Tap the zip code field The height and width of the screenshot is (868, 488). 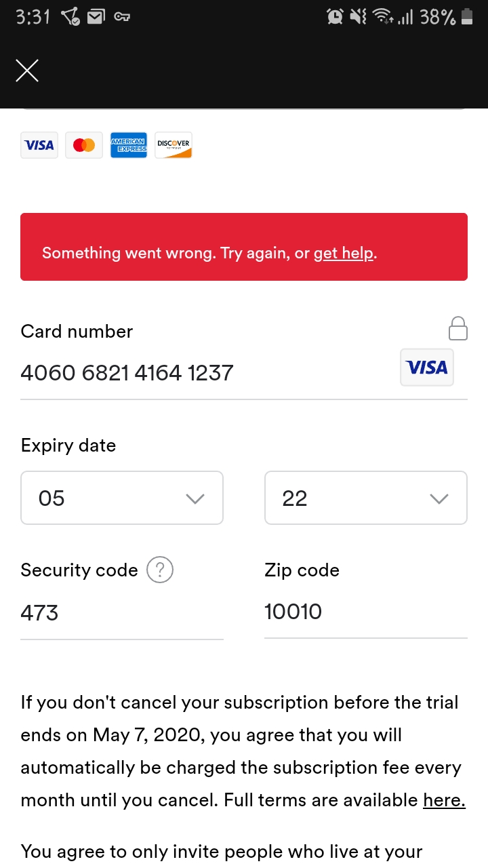click(366, 612)
